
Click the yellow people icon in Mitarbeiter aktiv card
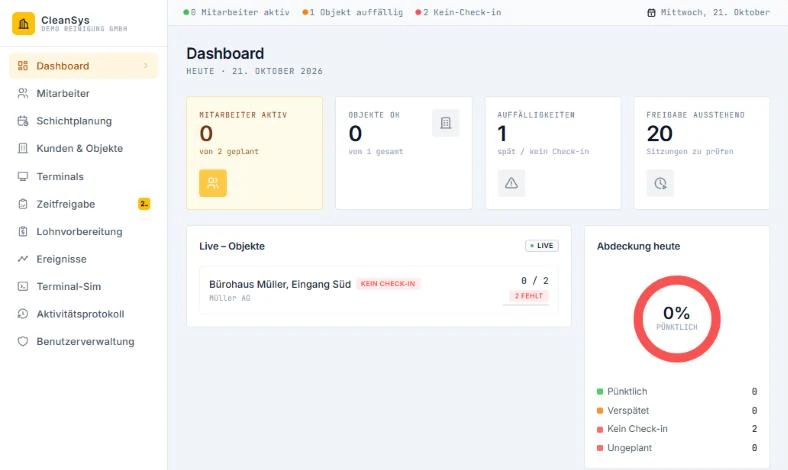click(x=213, y=183)
